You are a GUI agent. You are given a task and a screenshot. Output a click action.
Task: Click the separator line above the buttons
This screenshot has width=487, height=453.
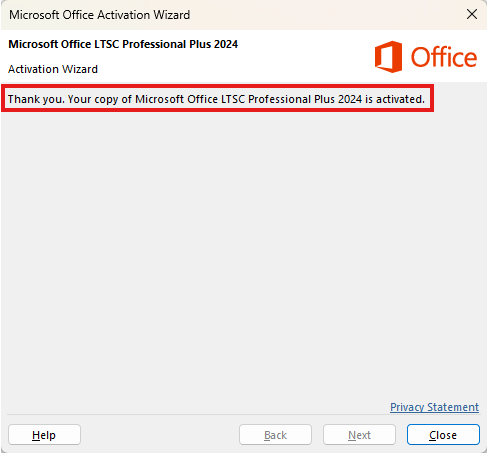click(x=243, y=414)
